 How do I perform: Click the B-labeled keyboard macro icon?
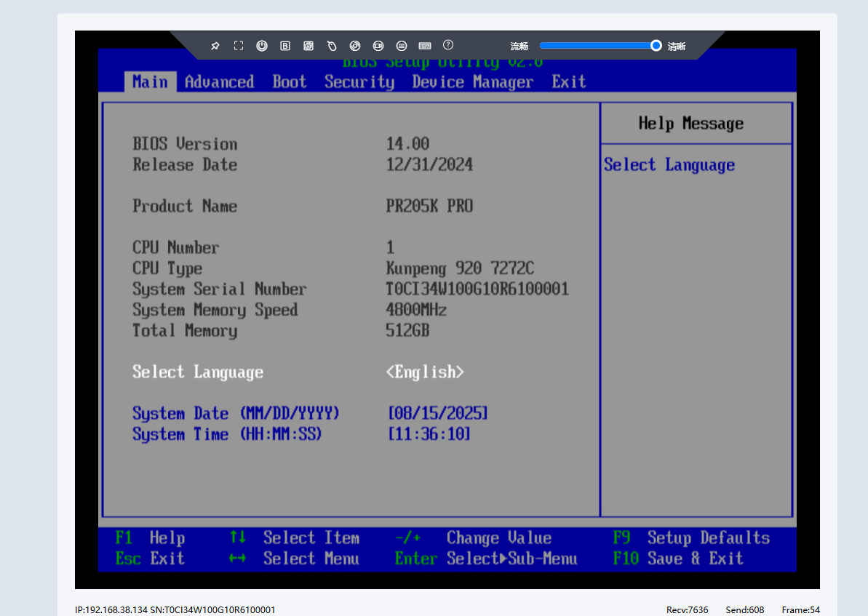tap(285, 45)
